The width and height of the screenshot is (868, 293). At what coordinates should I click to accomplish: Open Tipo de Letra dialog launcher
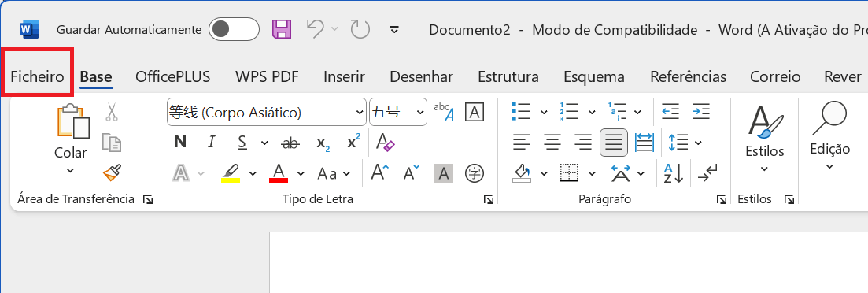tap(488, 199)
